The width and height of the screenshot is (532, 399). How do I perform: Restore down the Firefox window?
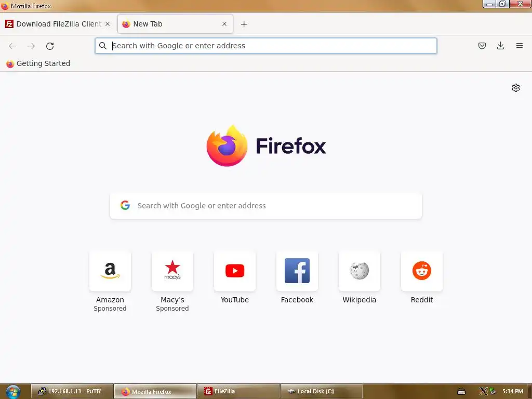coord(502,4)
